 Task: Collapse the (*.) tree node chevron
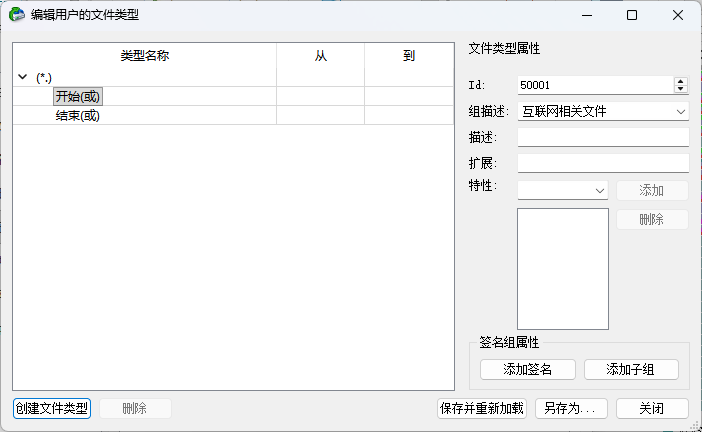click(22, 77)
